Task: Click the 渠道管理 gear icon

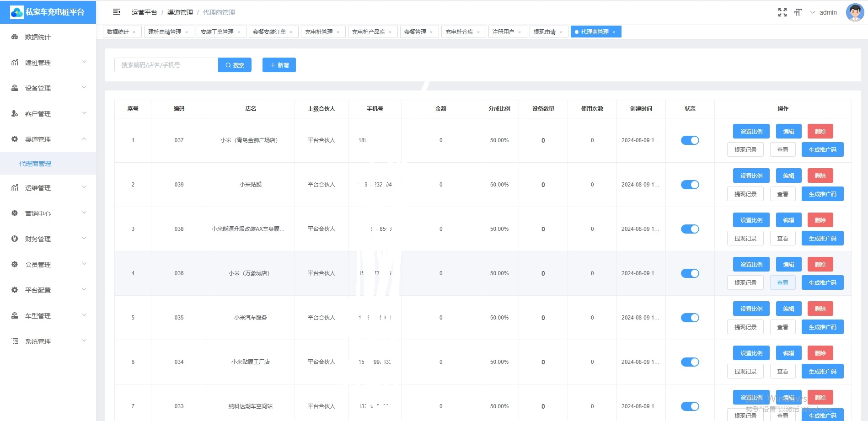Action: click(x=15, y=139)
